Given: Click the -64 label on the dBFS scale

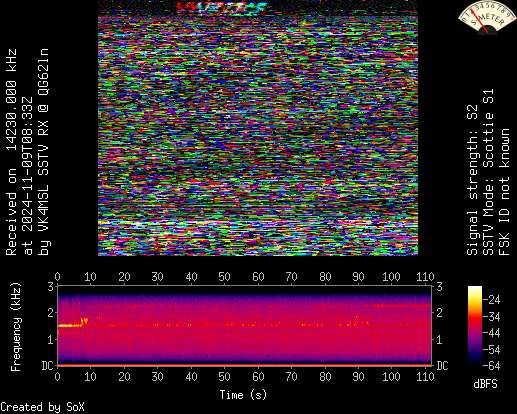Looking at the screenshot, I should [x=492, y=366].
